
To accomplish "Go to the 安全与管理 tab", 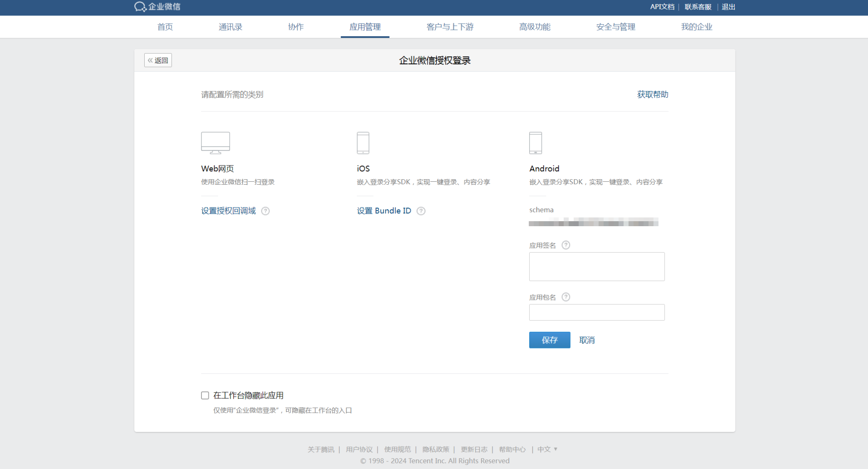I will 615,27.
